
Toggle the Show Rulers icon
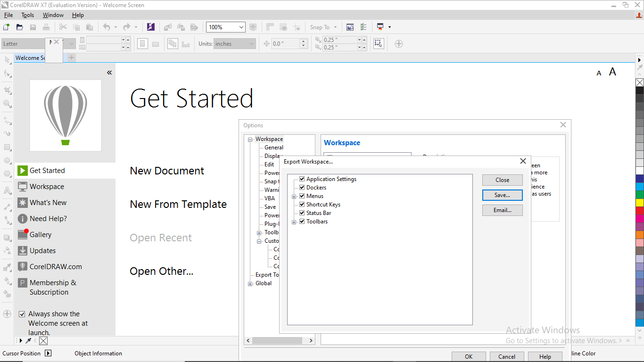coord(270,27)
